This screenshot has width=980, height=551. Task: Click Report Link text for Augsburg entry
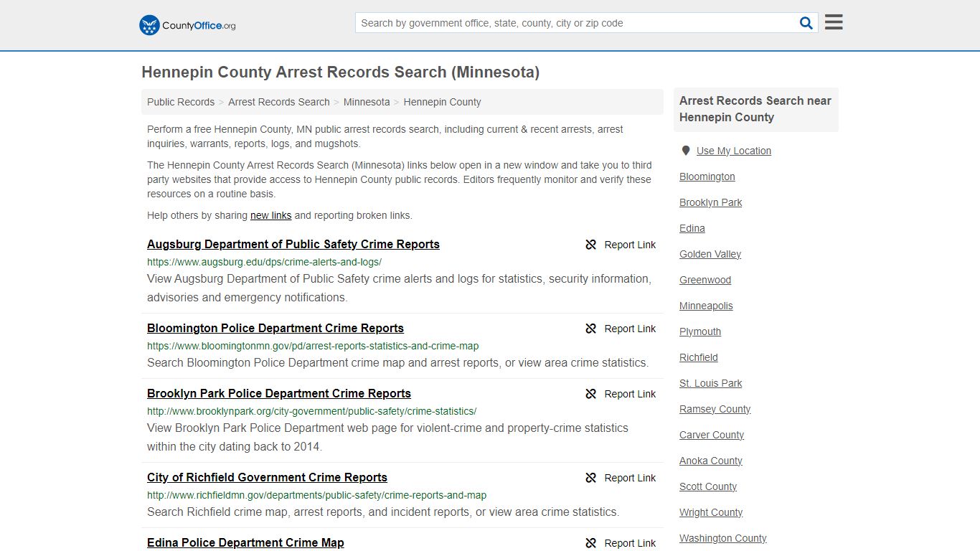(630, 245)
